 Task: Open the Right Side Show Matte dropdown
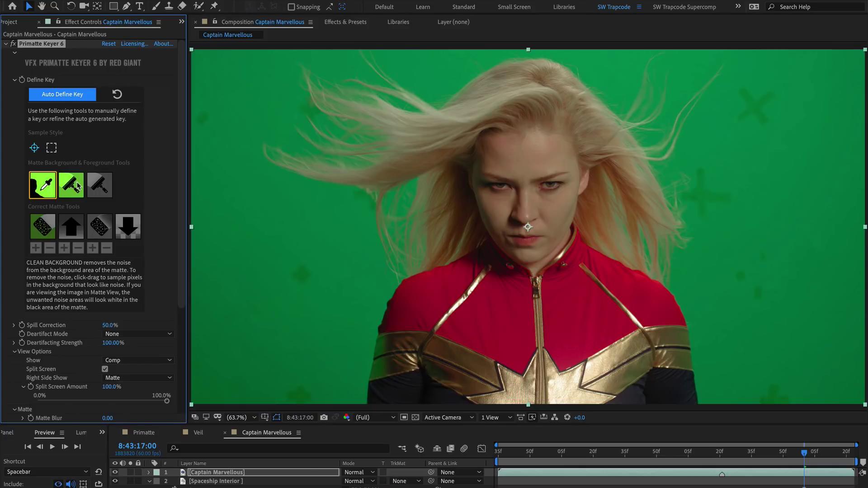click(x=138, y=378)
